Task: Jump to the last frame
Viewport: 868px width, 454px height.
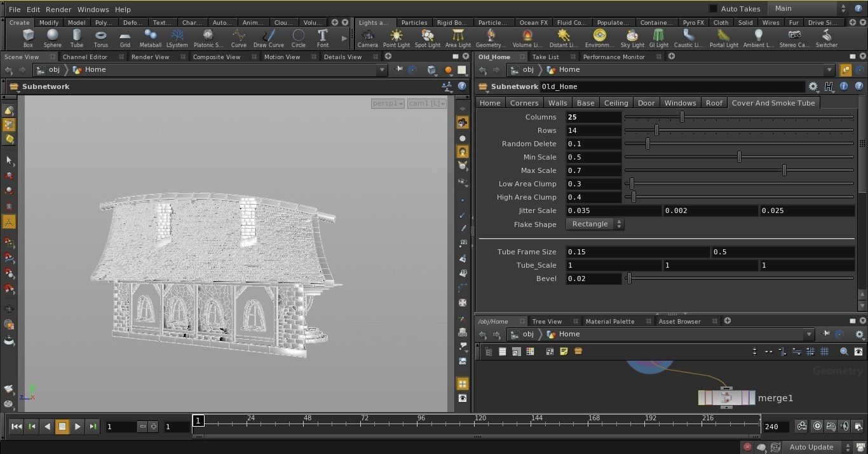Action: coord(93,427)
